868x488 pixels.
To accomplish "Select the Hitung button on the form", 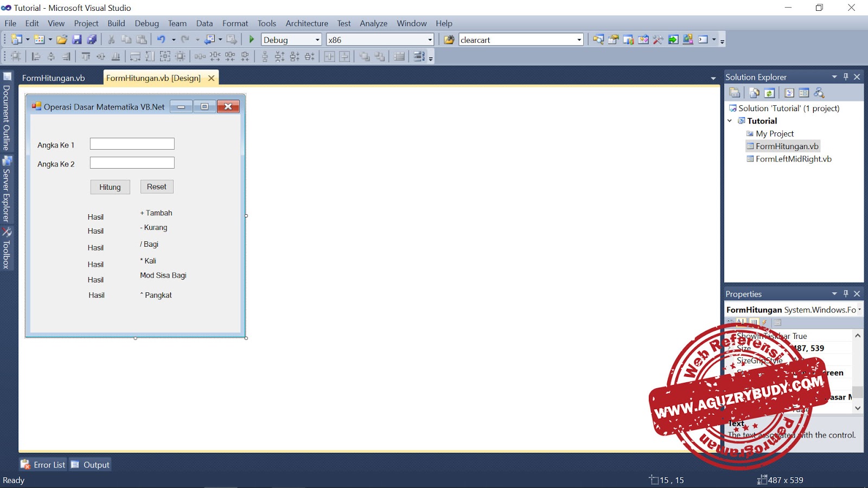I will (110, 187).
